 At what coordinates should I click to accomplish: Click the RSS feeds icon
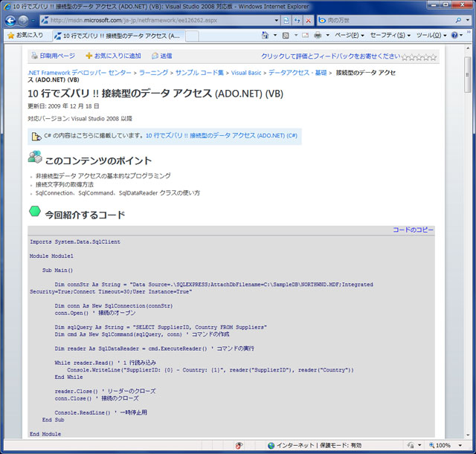click(286, 36)
